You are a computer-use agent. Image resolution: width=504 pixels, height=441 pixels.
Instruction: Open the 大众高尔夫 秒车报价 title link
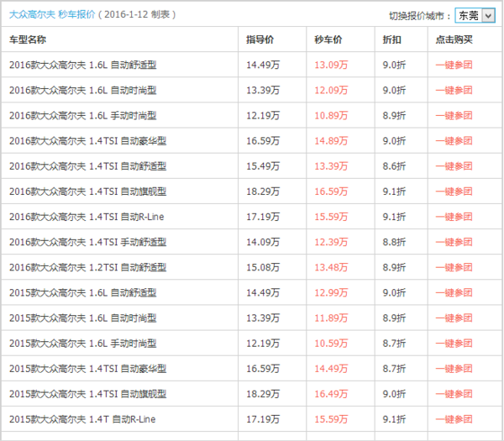(52, 14)
